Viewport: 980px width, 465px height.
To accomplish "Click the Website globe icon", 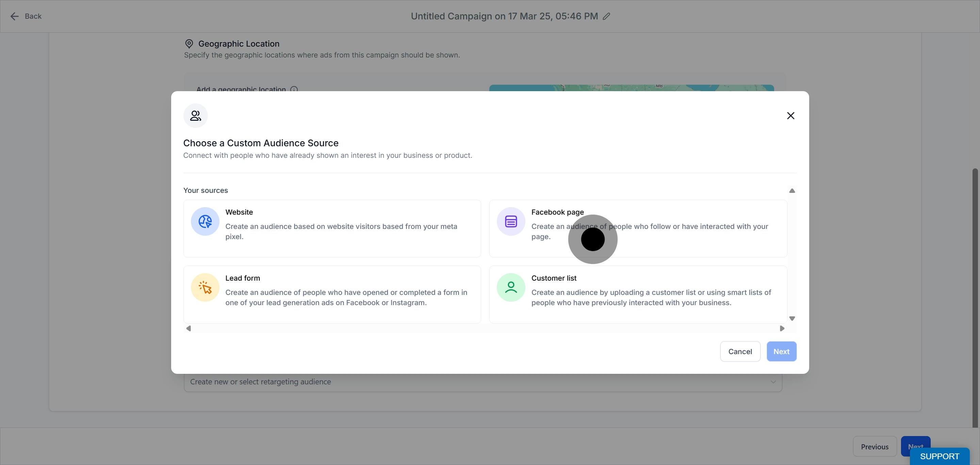I will 205,221.
